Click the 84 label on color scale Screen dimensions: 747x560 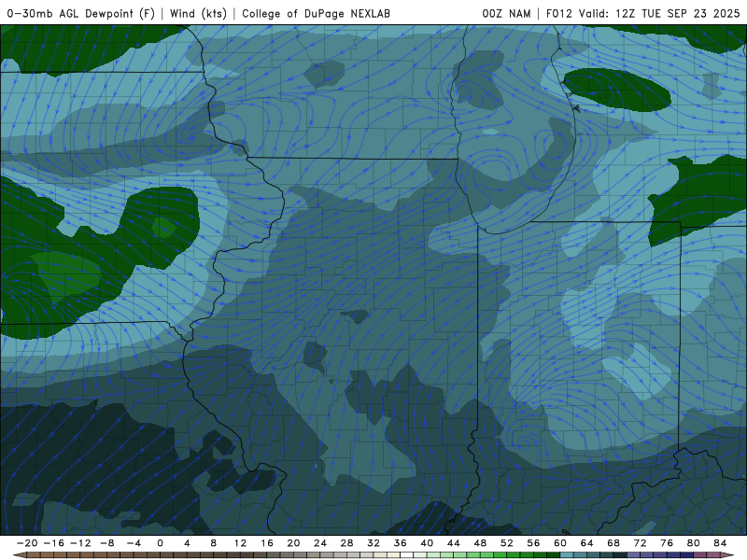click(x=720, y=543)
